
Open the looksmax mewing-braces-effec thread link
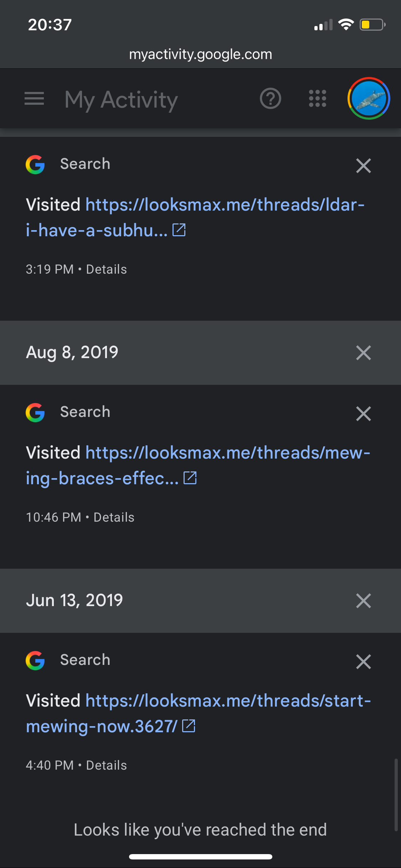point(227,453)
